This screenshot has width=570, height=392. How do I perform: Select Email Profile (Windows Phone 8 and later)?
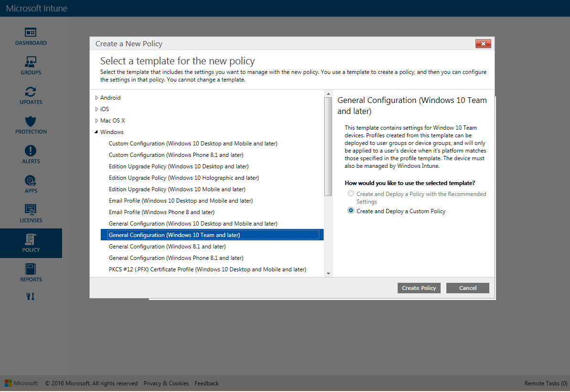point(161,212)
